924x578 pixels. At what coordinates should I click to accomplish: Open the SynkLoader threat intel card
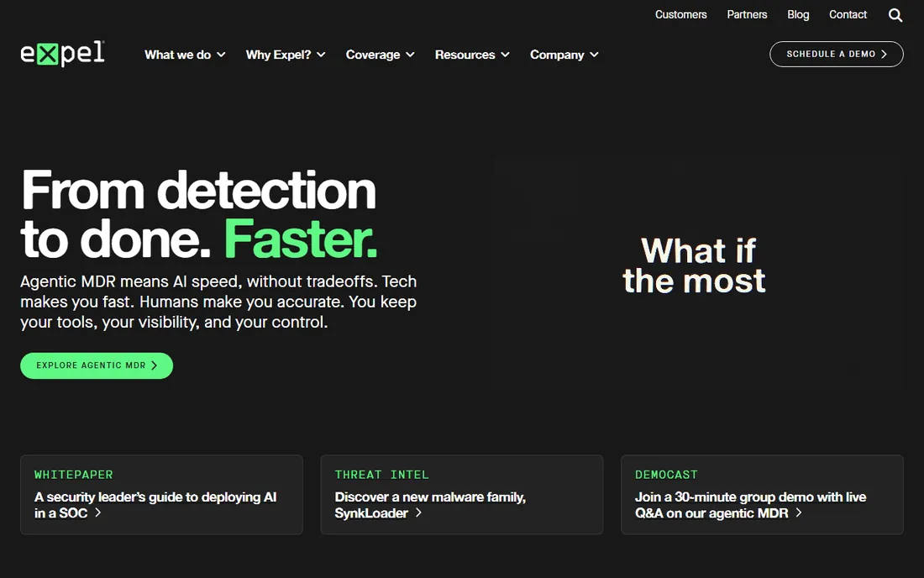click(461, 495)
